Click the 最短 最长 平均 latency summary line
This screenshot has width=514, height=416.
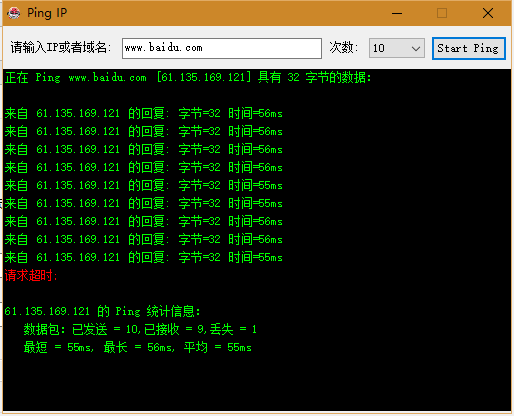137,348
